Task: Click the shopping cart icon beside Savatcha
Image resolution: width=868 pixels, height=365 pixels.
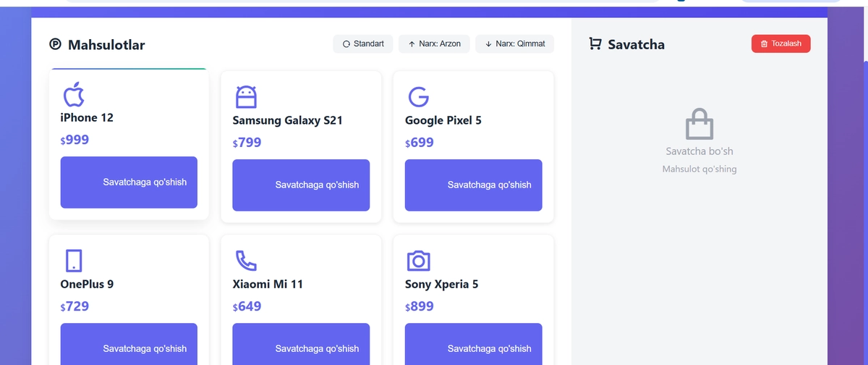Action: tap(595, 44)
